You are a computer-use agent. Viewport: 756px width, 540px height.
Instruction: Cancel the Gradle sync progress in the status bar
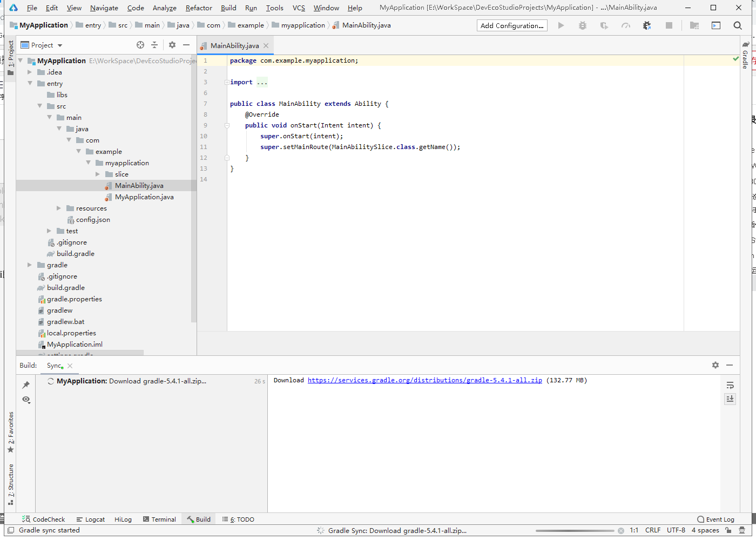pyautogui.click(x=621, y=530)
